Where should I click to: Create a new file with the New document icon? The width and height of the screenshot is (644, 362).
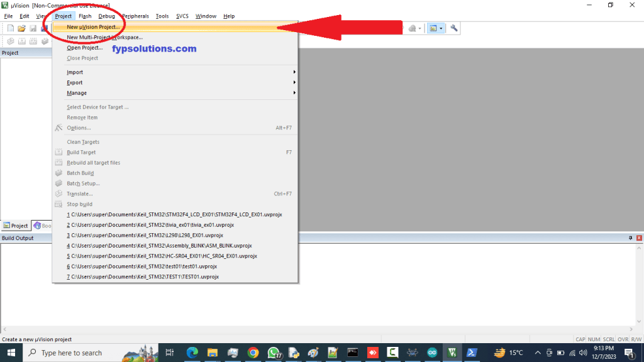[9, 28]
